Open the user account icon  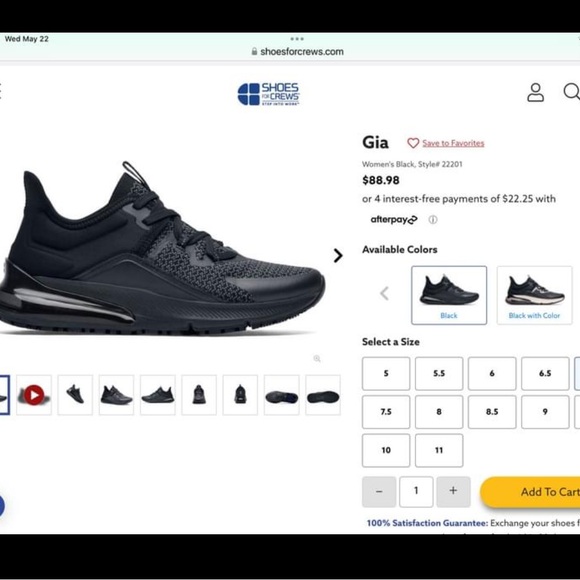[x=535, y=92]
